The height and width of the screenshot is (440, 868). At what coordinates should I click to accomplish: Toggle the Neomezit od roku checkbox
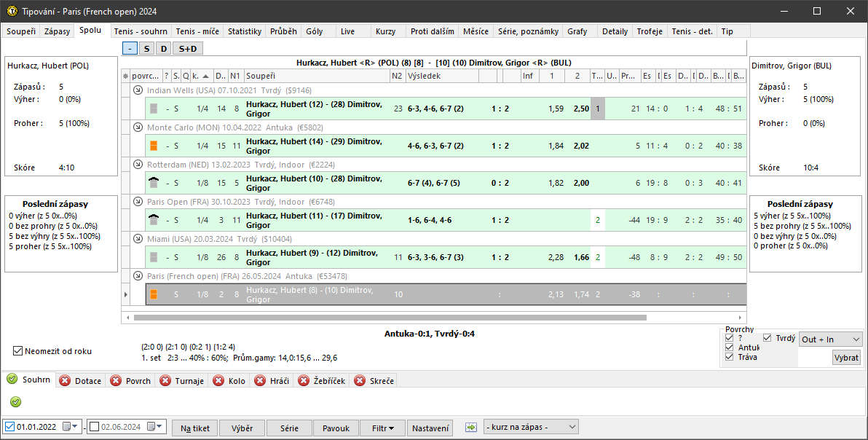tap(18, 351)
